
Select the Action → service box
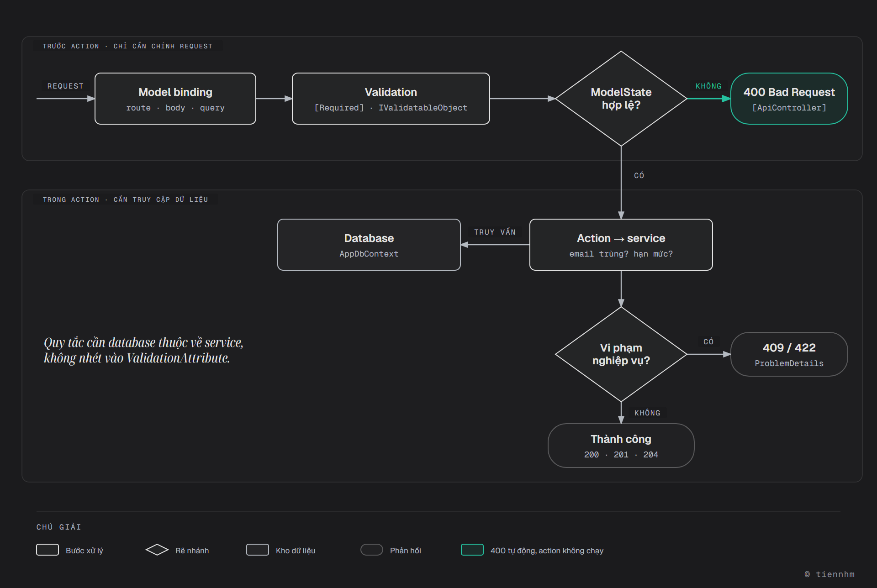(x=621, y=245)
